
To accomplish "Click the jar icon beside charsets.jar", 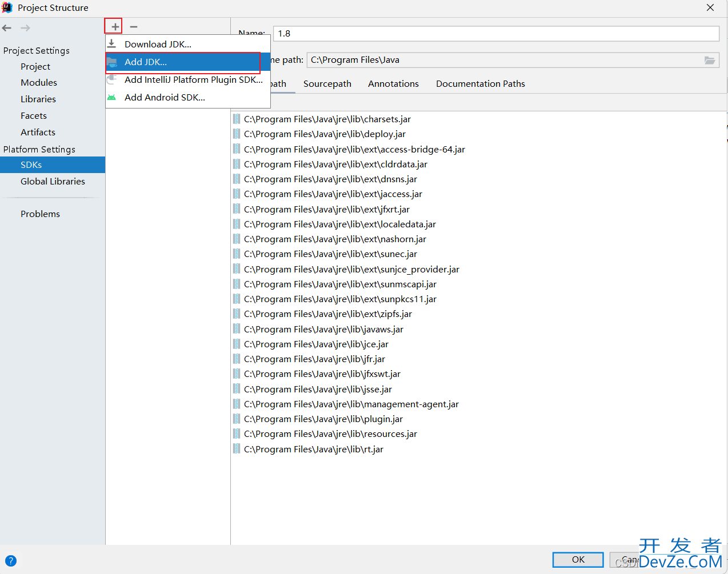I will coord(237,119).
